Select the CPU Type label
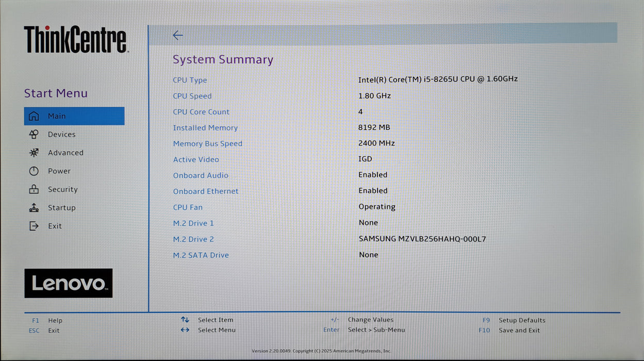644x361 pixels. click(x=190, y=80)
